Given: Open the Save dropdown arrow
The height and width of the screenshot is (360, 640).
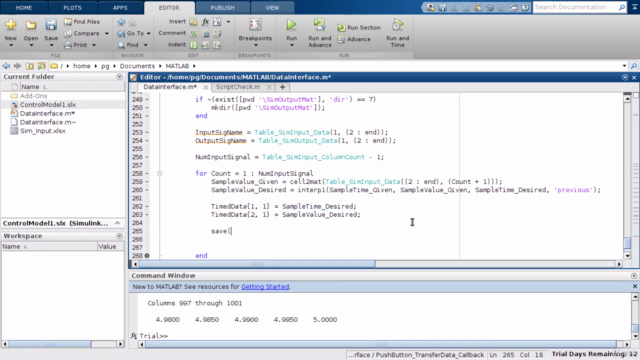Looking at the screenshot, I should pos(51,45).
